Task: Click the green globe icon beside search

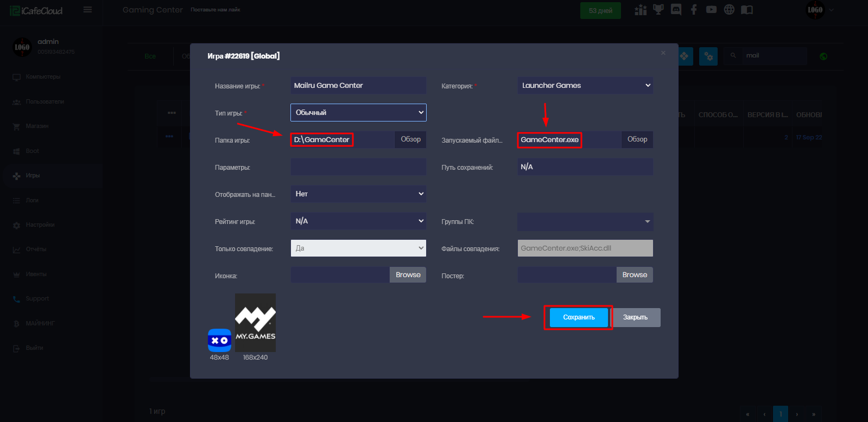Action: [823, 56]
